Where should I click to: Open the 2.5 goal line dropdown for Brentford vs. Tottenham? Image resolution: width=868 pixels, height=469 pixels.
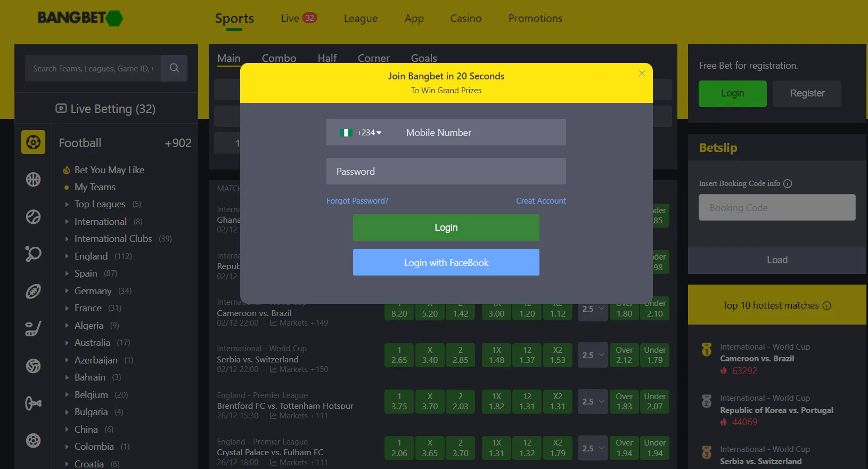pos(593,401)
